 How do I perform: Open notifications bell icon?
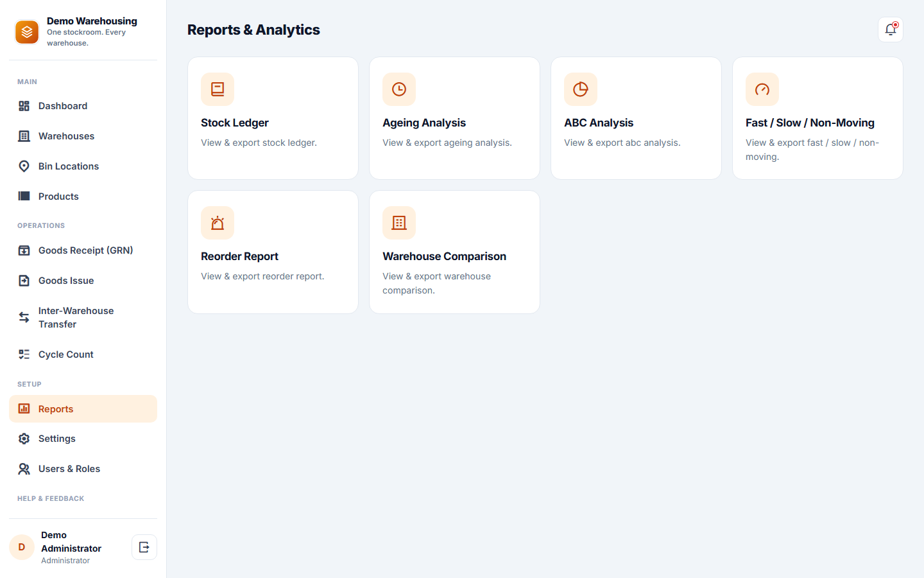(891, 30)
